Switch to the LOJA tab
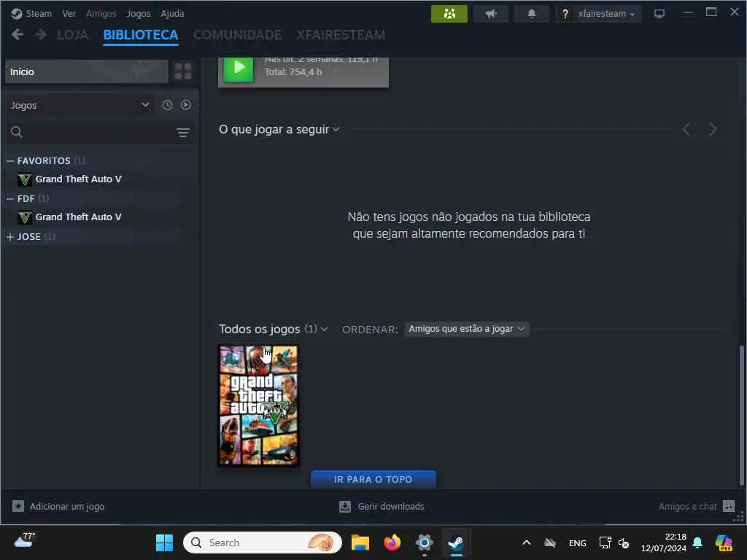This screenshot has height=560, width=747. pyautogui.click(x=72, y=35)
